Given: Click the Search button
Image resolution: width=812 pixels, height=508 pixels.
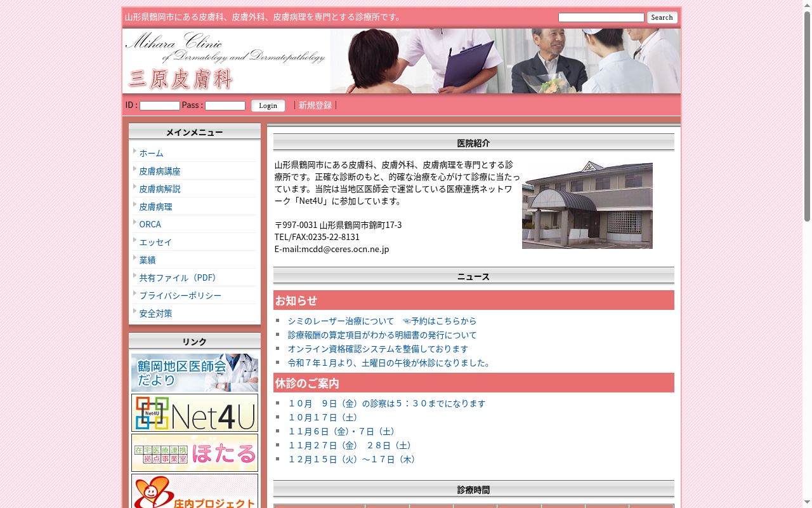Looking at the screenshot, I should (662, 18).
